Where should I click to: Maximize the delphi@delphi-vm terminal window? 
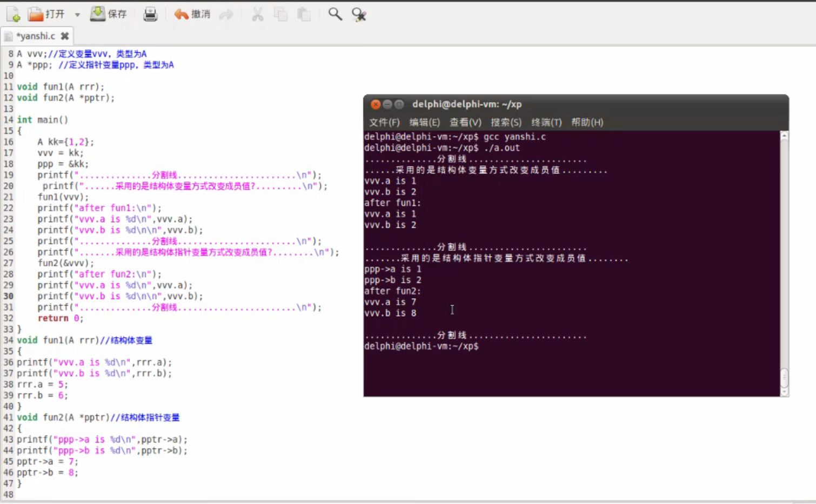tap(399, 104)
